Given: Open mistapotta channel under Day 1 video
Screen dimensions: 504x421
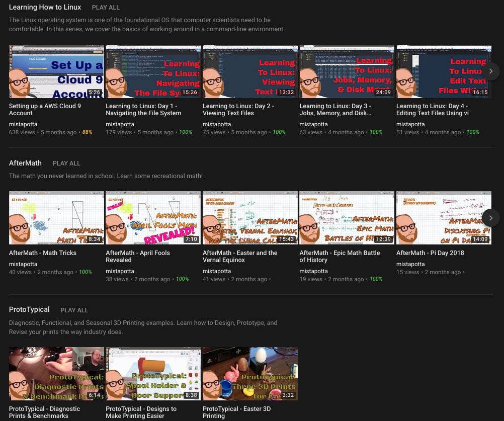Looking at the screenshot, I should pyautogui.click(x=120, y=124).
